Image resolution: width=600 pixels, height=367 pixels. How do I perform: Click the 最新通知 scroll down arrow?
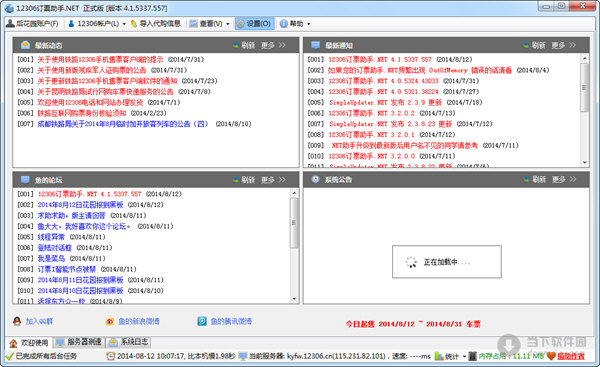[x=584, y=163]
